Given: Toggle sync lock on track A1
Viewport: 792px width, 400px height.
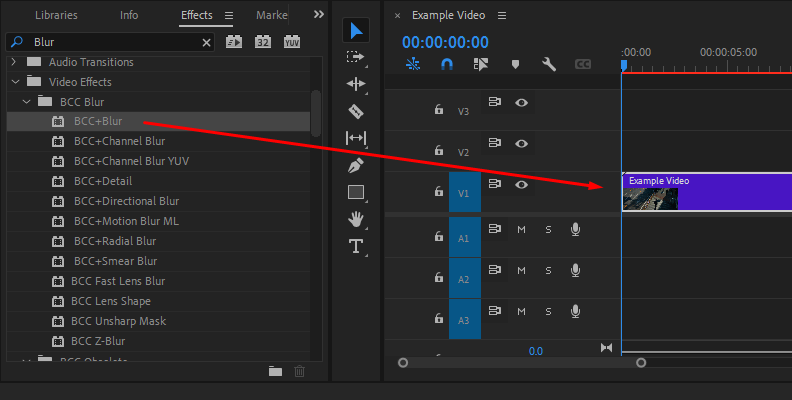Looking at the screenshot, I should coord(494,229).
